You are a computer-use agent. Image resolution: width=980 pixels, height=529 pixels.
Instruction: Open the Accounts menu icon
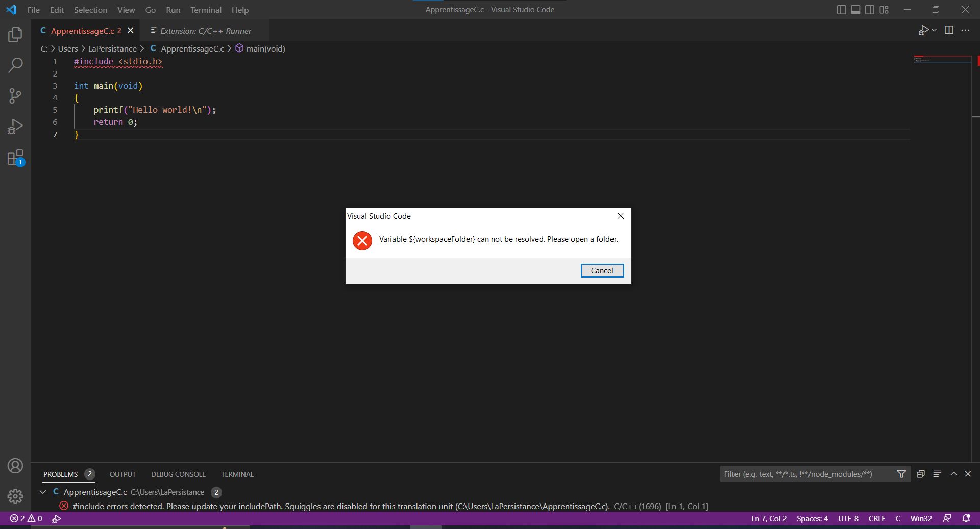click(x=15, y=466)
